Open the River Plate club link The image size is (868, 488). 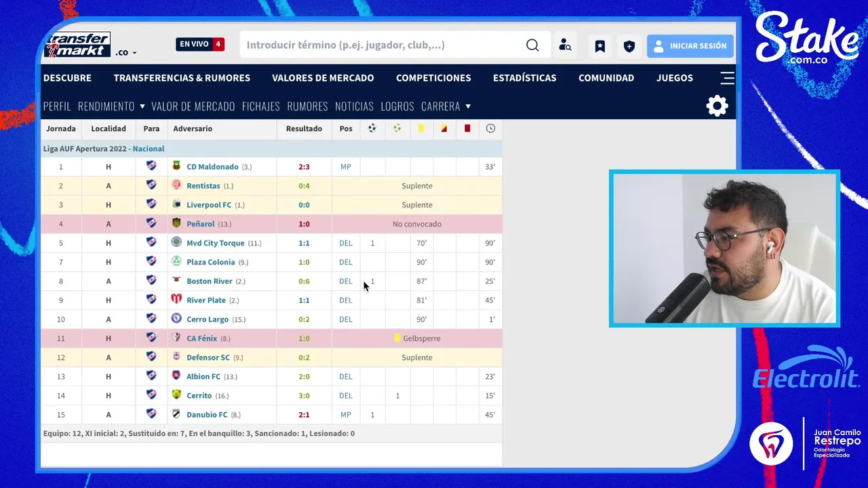(206, 300)
